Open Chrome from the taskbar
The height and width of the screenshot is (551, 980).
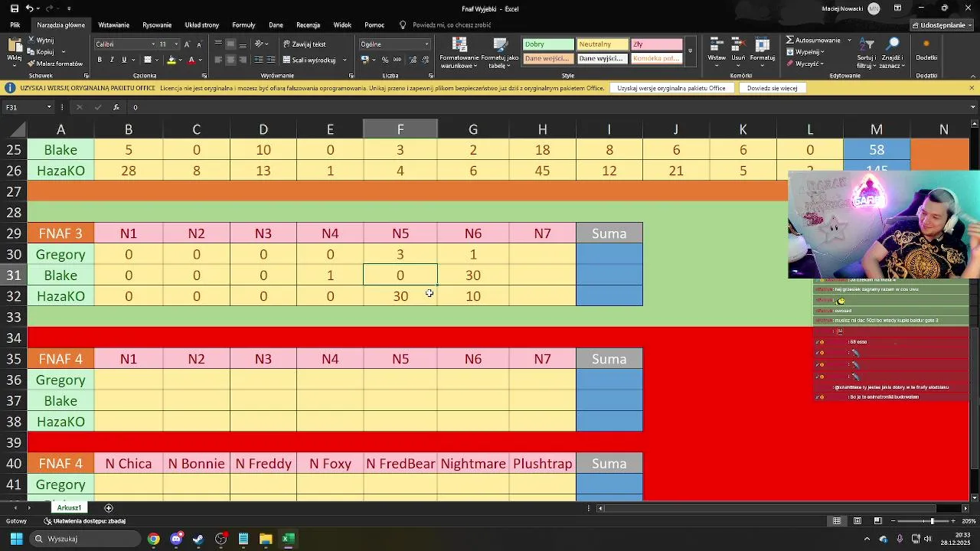tap(154, 539)
